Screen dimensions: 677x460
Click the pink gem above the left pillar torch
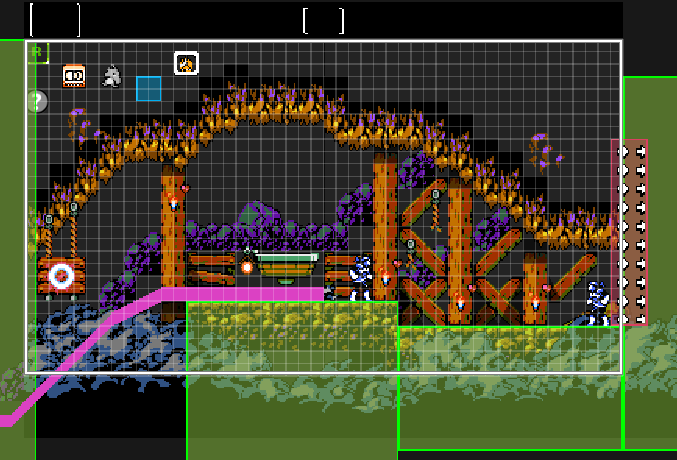click(x=185, y=189)
